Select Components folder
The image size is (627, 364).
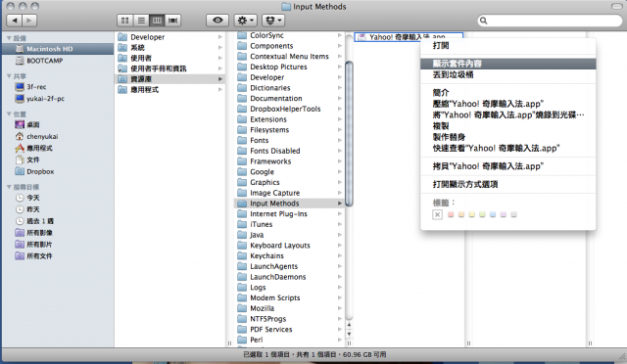(289, 46)
